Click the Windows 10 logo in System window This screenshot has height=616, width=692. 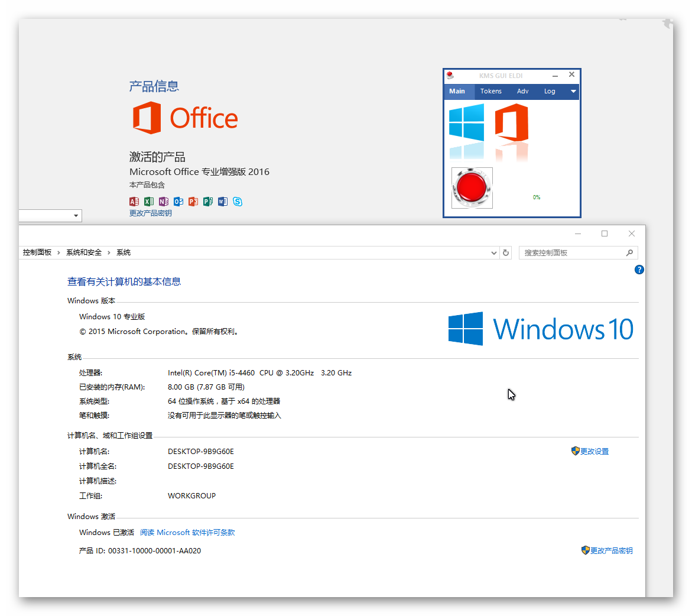[541, 329]
